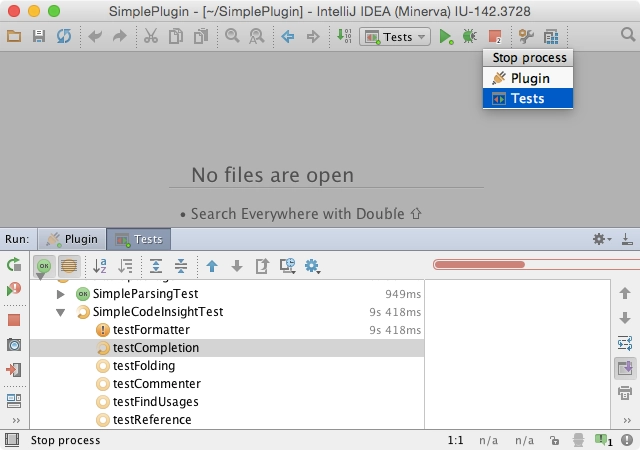Rerun failed tests icon
Viewport: 640px width, 450px height.
pyautogui.click(x=14, y=289)
